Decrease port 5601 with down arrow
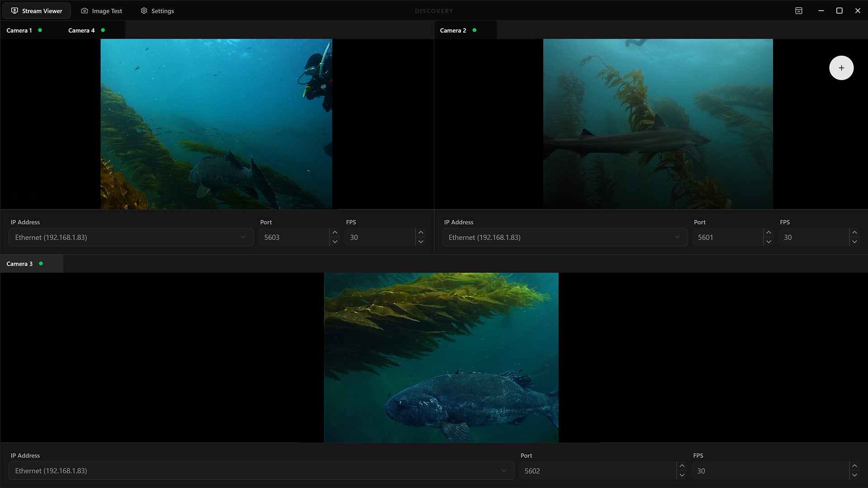Viewport: 868px width, 488px height. [x=768, y=242]
